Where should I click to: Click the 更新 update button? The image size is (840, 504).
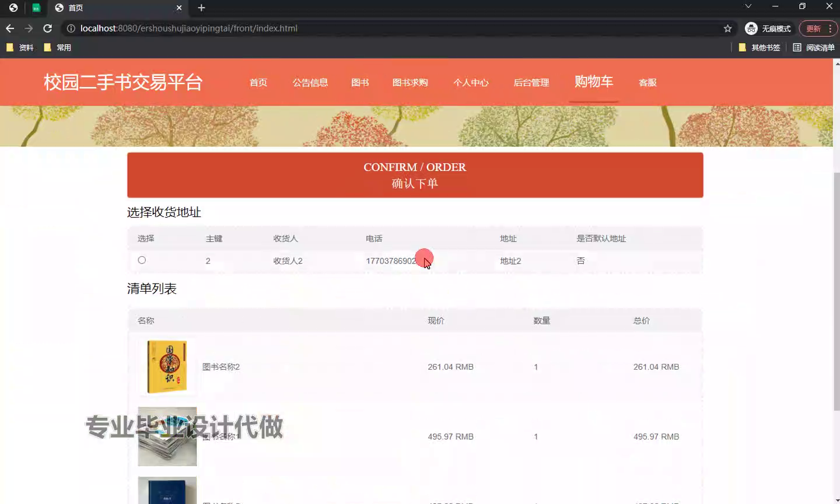pyautogui.click(x=813, y=28)
